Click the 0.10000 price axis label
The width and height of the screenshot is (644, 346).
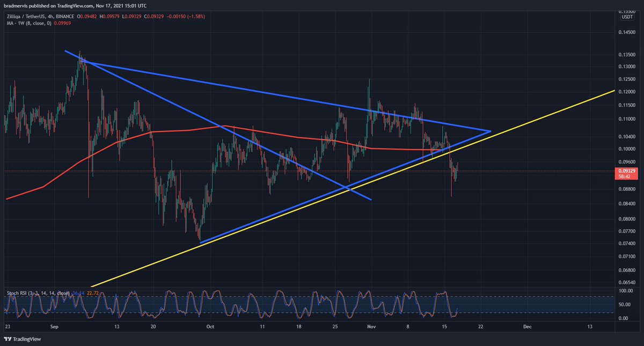coord(627,149)
